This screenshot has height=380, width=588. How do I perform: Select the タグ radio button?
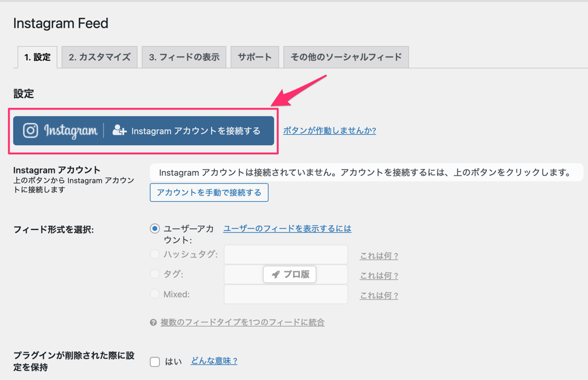click(x=155, y=274)
